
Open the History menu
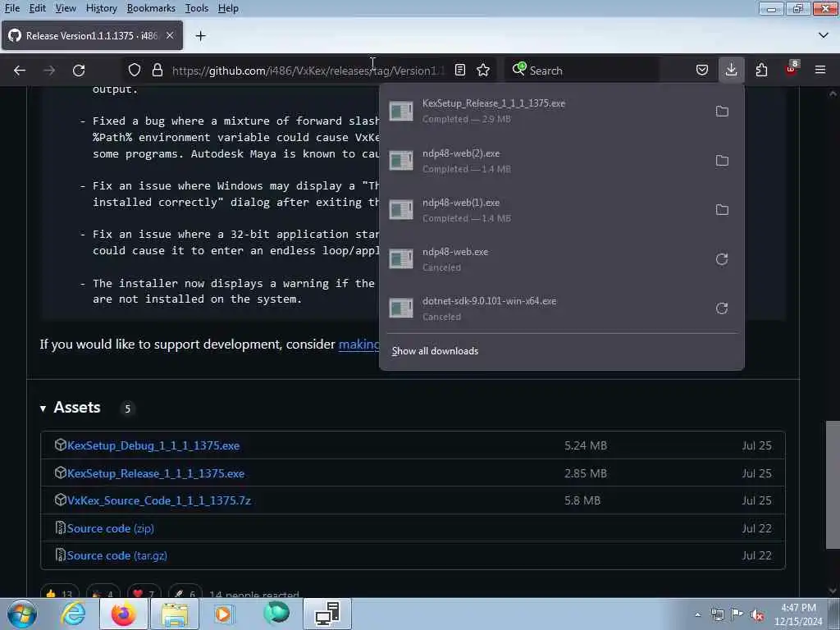pyautogui.click(x=101, y=8)
